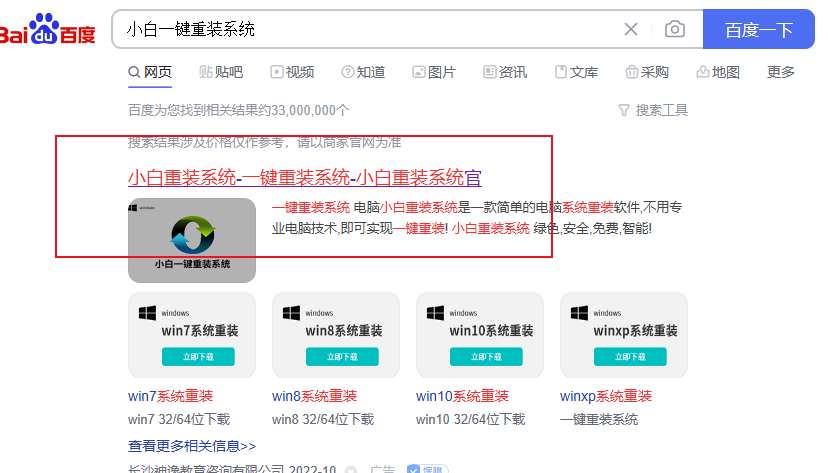The height and width of the screenshot is (473, 828).
Task: Open the win8系统重装 link
Action: point(314,396)
